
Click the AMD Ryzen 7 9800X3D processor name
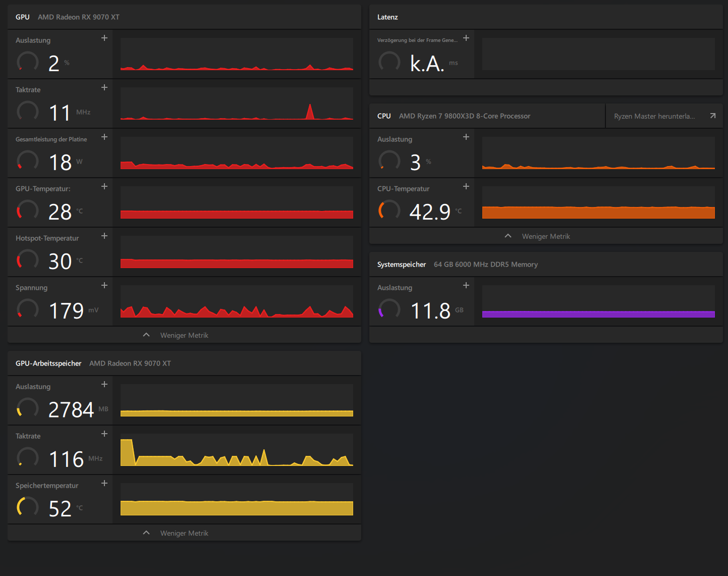(x=465, y=116)
